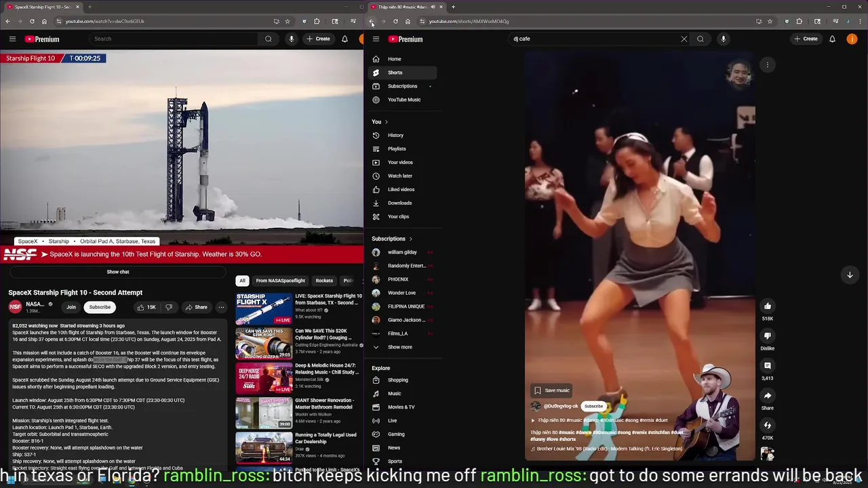
Task: Click search magnifier in Shorts window
Action: tap(701, 39)
